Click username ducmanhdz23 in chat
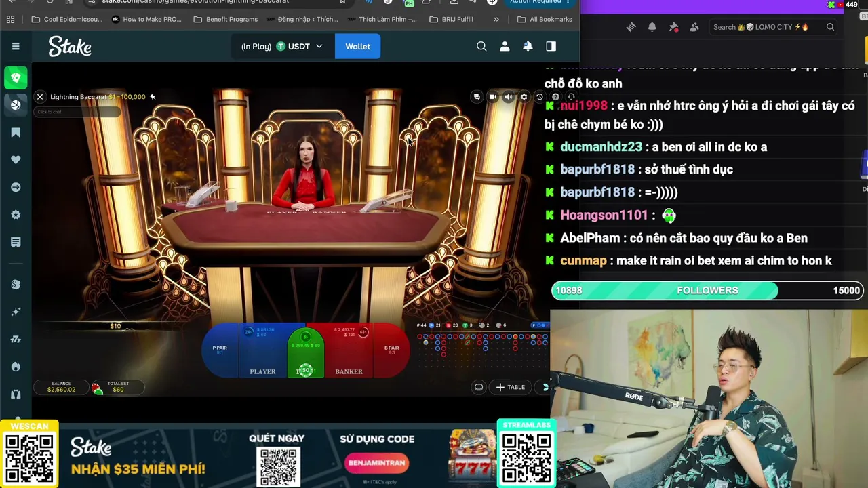 (601, 147)
